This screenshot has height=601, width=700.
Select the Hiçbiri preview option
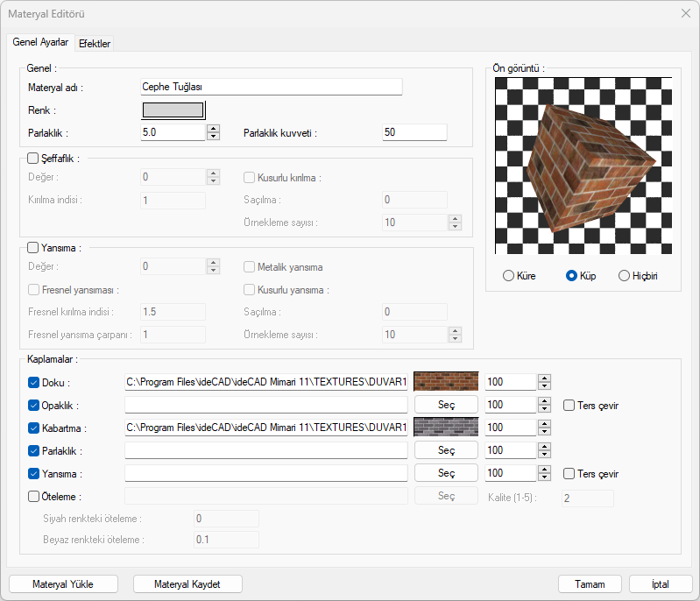click(624, 276)
